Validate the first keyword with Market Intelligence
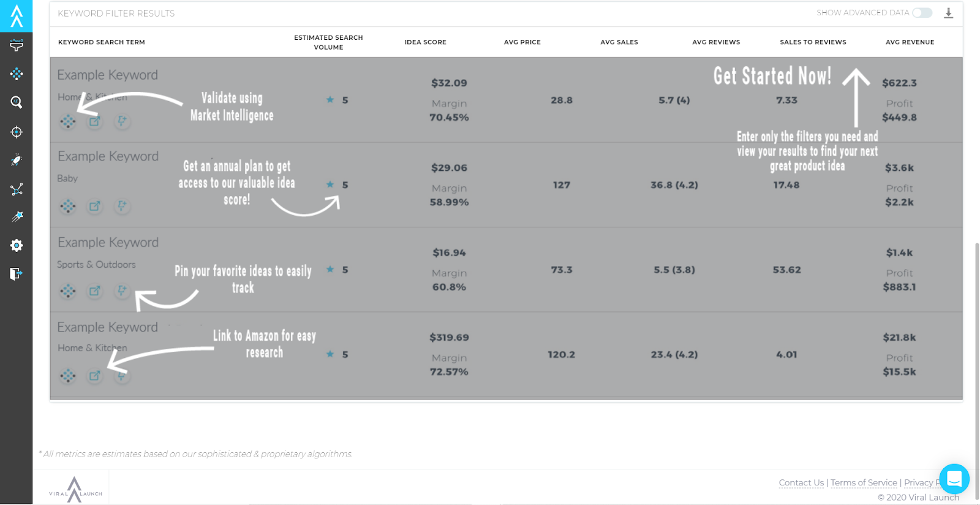 pos(67,121)
